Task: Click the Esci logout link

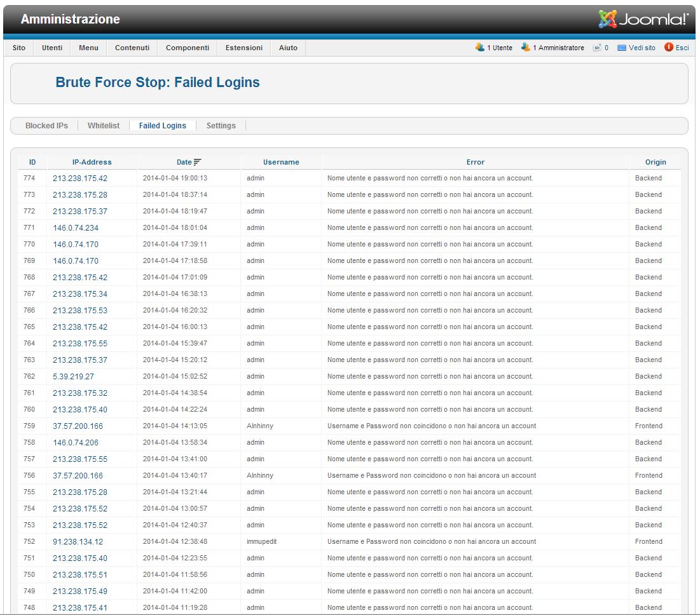Action: point(682,48)
